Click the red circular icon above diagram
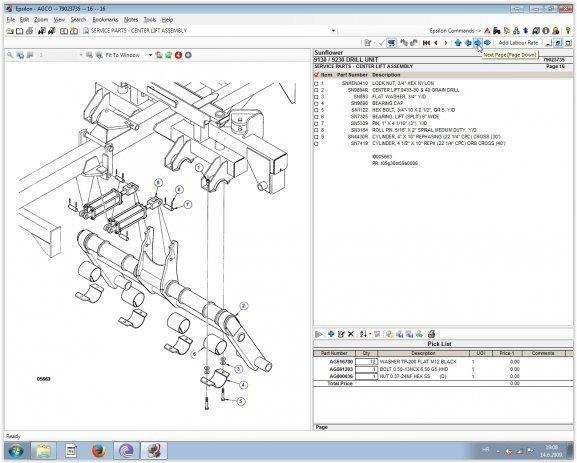This screenshot has width=577, height=463. coord(178,55)
